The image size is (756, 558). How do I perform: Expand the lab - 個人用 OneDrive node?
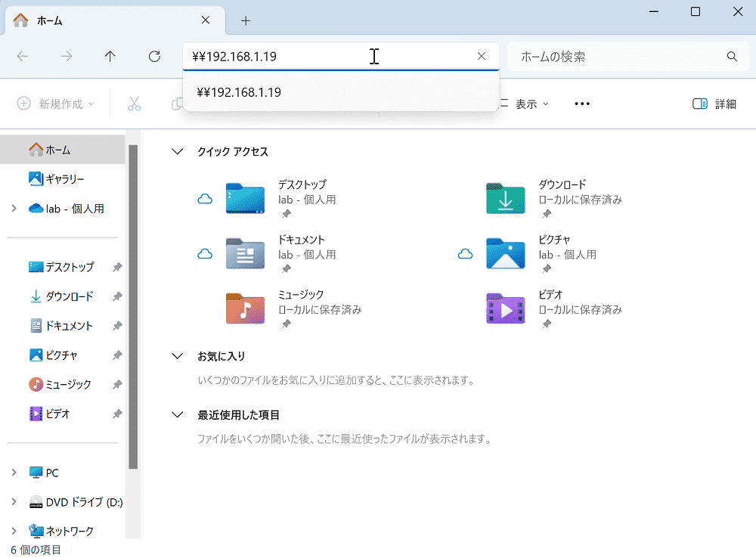[x=14, y=209]
